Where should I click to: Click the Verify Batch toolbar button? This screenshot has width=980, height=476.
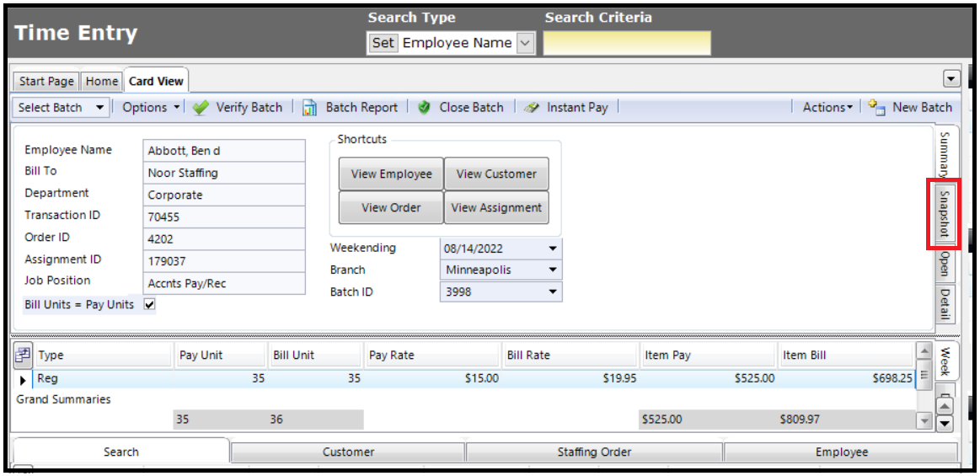coord(238,108)
